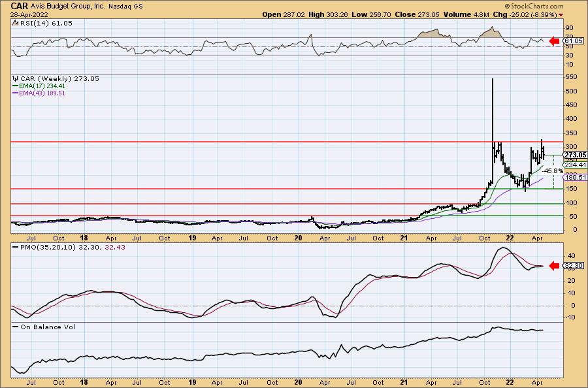
Task: Click the CAR ticker symbol in the header
Action: pyautogui.click(x=19, y=6)
